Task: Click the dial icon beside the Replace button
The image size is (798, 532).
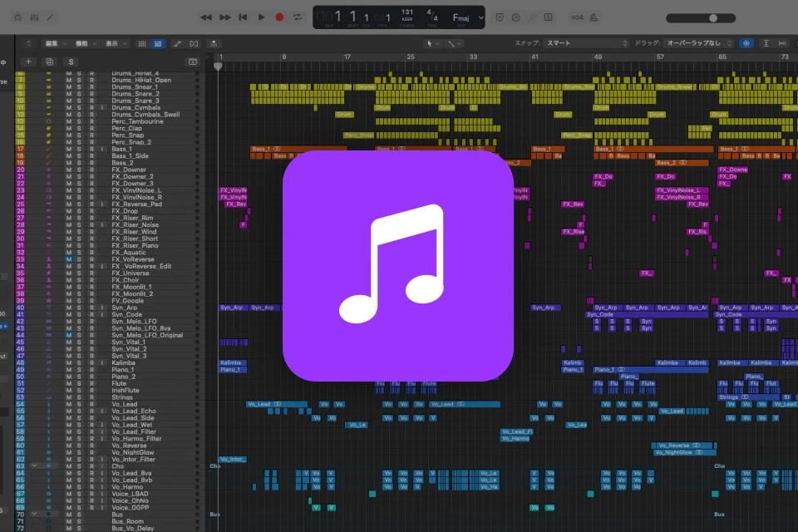Action: click(516, 17)
